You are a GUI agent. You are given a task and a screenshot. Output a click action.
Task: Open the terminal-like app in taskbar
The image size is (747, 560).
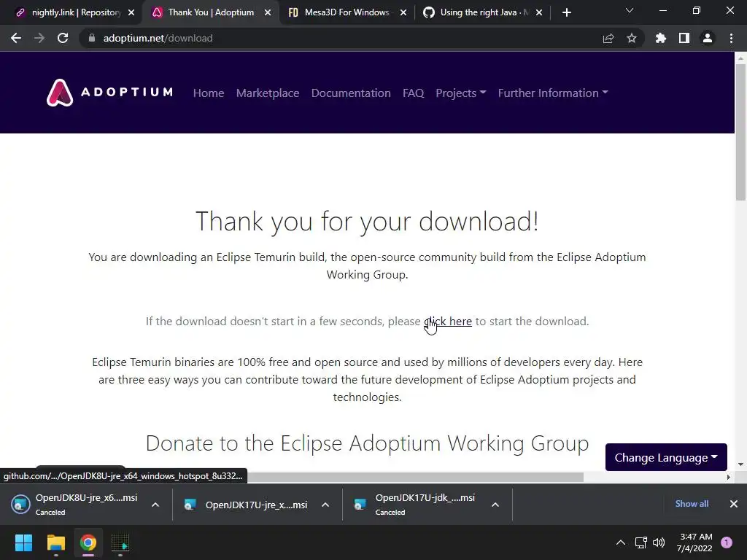120,542
